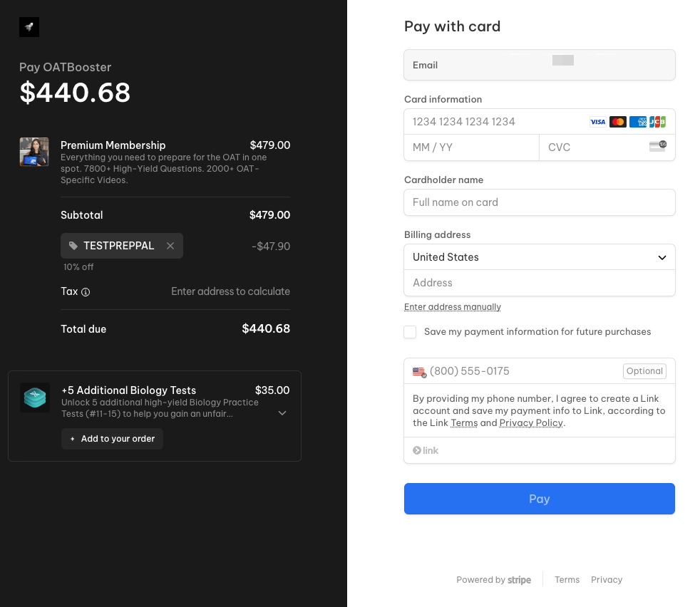Click the American Express card icon
The width and height of the screenshot is (700, 607).
(638, 122)
